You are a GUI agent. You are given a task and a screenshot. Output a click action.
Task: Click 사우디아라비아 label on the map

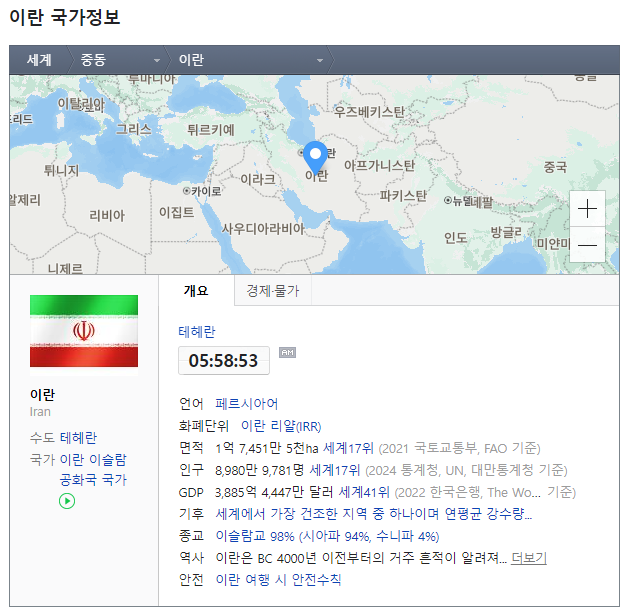point(263,228)
